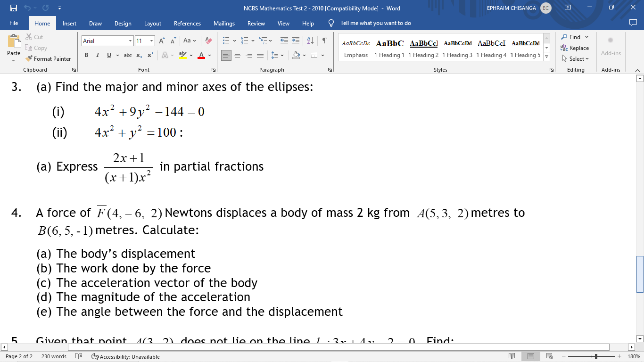644x362 pixels.
Task: Switch to Web Layout view
Action: coord(549,356)
